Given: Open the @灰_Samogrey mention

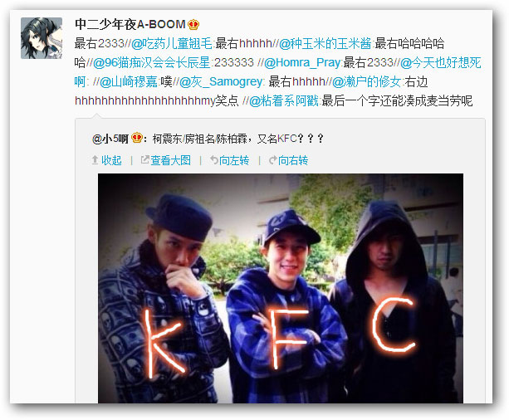Looking at the screenshot, I should (221, 81).
